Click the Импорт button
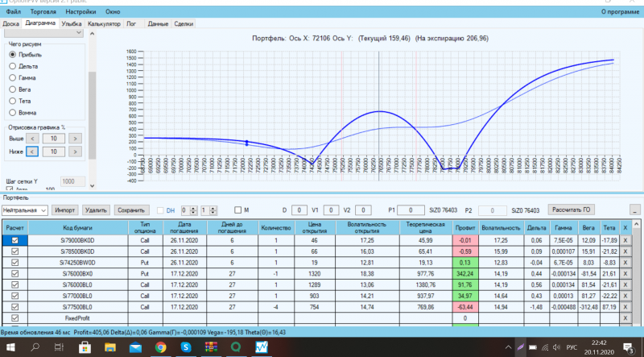 tap(65, 210)
